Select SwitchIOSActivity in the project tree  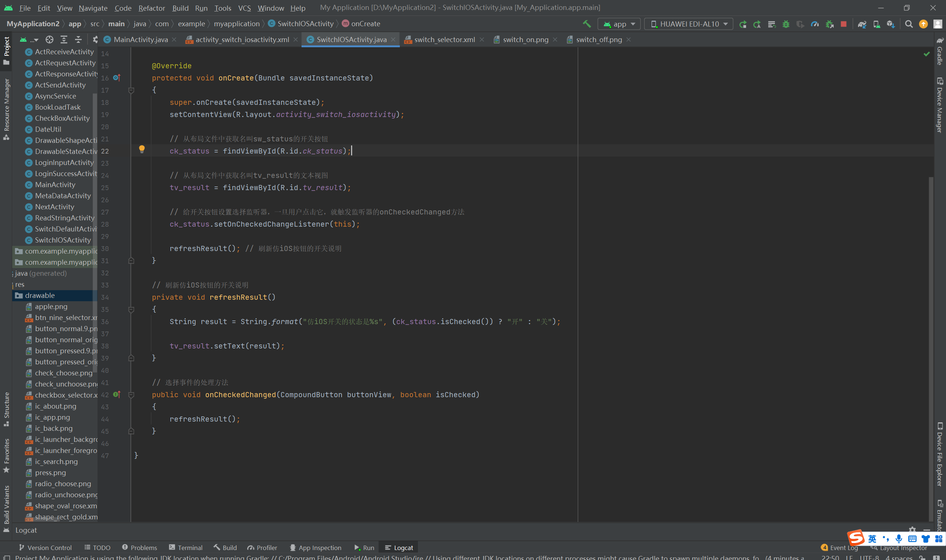[63, 240]
